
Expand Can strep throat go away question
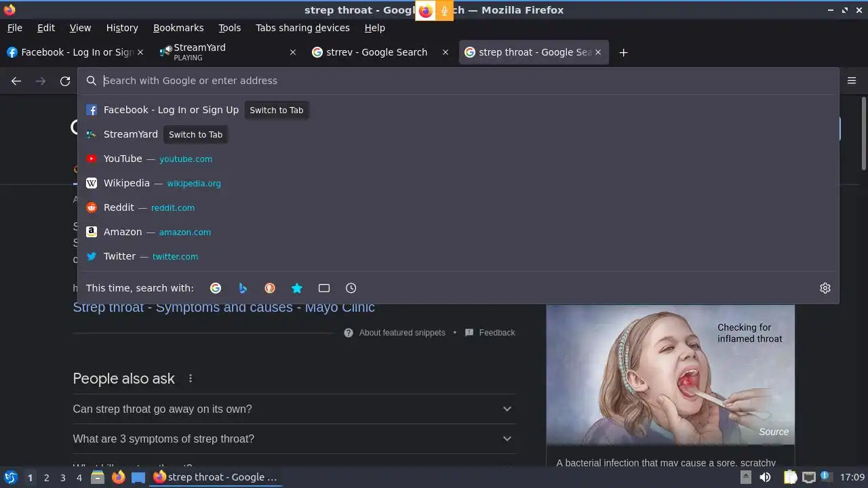point(294,409)
